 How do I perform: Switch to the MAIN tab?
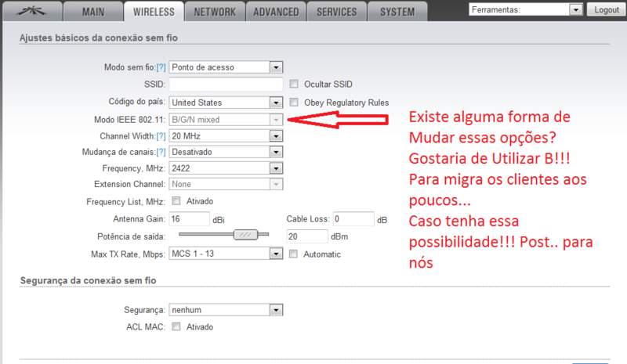point(93,12)
